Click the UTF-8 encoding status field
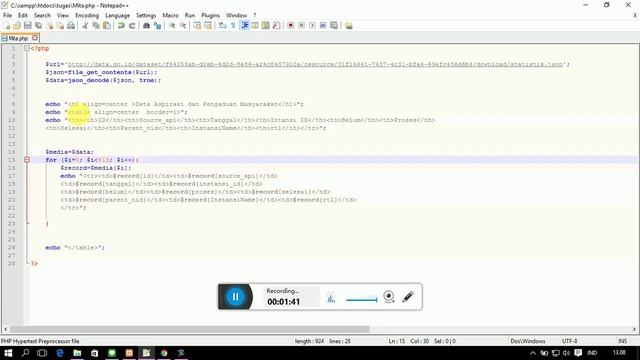 [x=569, y=341]
